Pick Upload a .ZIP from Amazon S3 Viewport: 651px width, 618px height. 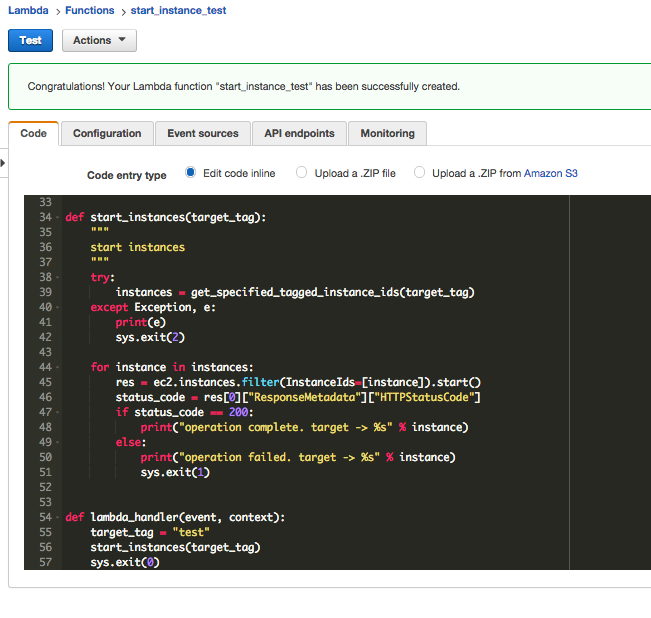click(x=420, y=173)
